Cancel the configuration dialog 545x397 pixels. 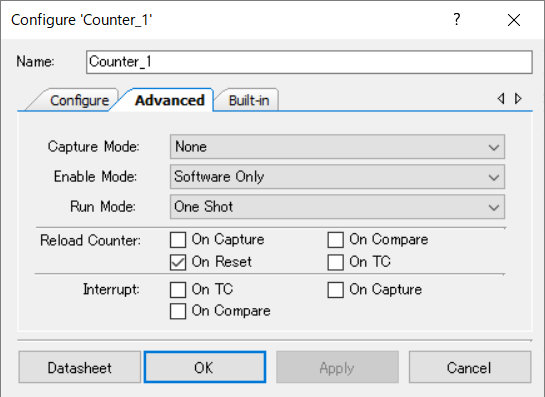470,367
